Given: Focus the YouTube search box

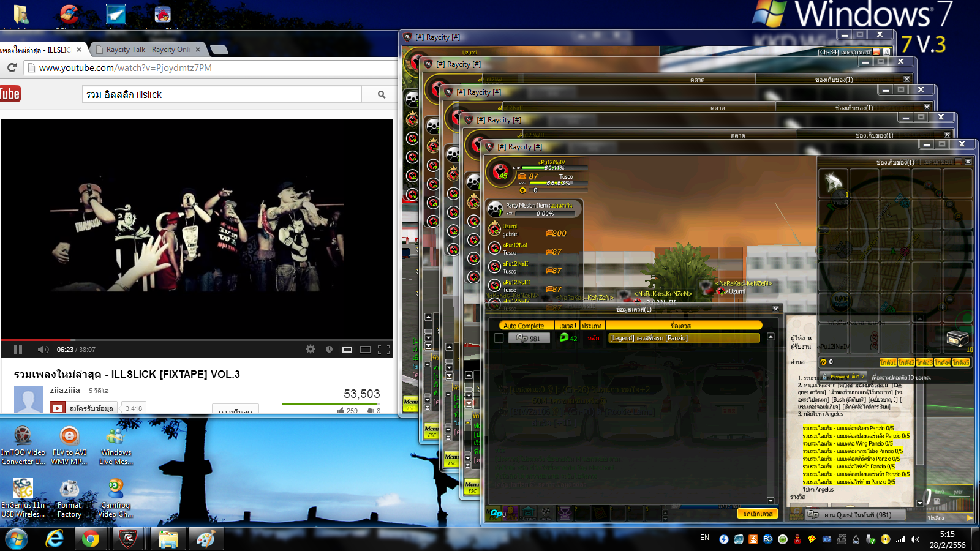Looking at the screenshot, I should point(222,94).
